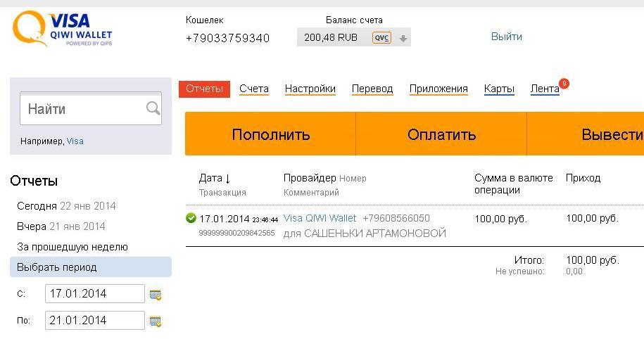Click the start date field 17.01.2014
The height and width of the screenshot is (339, 644).
(95, 293)
